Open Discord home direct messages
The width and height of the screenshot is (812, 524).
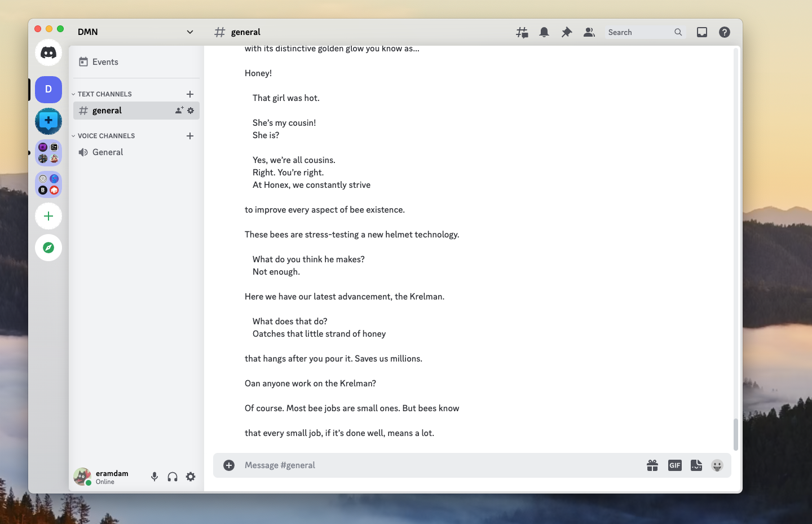[x=48, y=53]
